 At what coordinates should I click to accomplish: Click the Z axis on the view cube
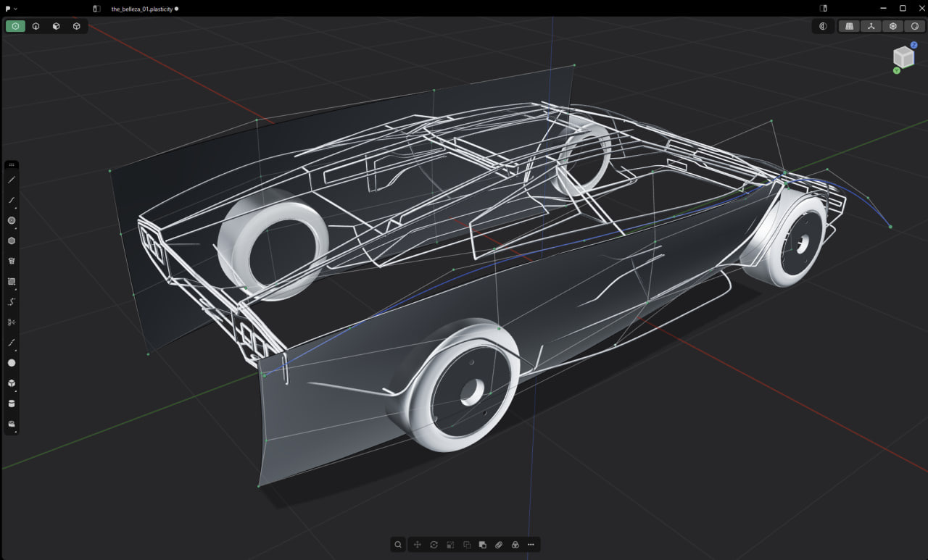tap(914, 45)
